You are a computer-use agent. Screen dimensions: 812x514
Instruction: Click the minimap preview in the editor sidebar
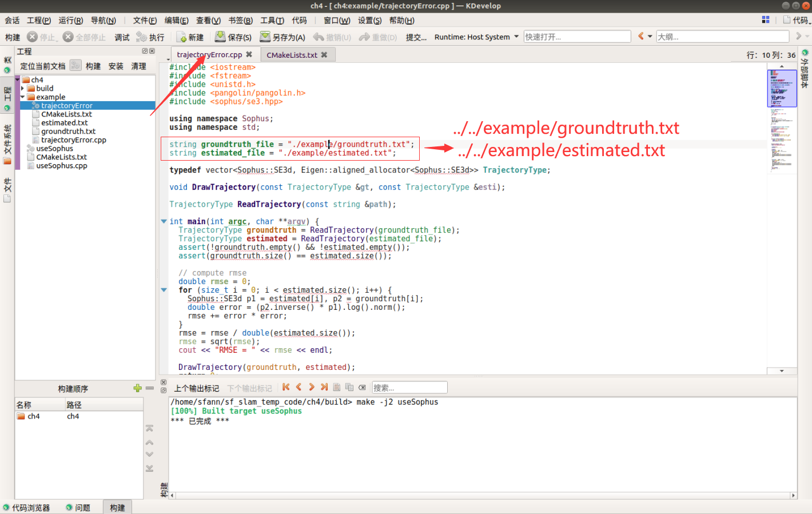pyautogui.click(x=783, y=89)
